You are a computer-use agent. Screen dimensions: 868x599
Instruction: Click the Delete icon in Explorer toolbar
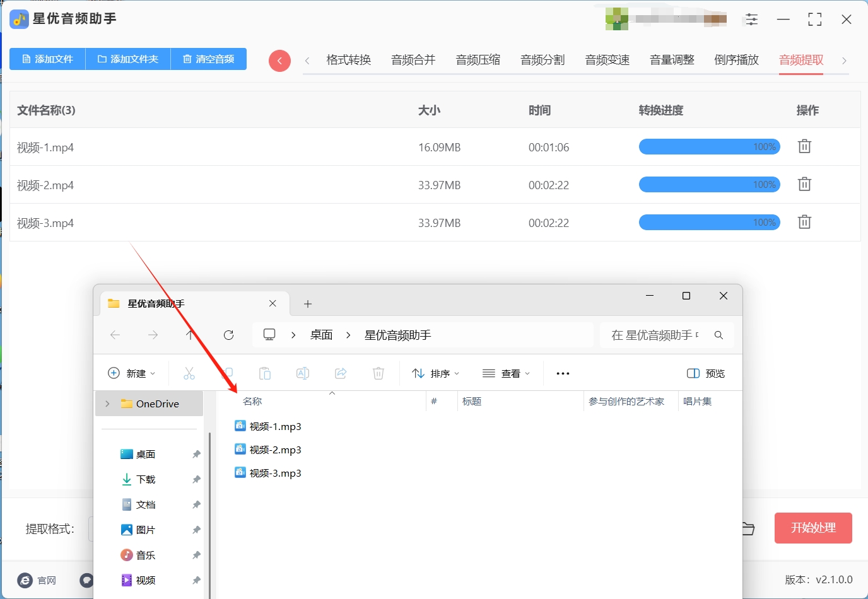tap(378, 373)
